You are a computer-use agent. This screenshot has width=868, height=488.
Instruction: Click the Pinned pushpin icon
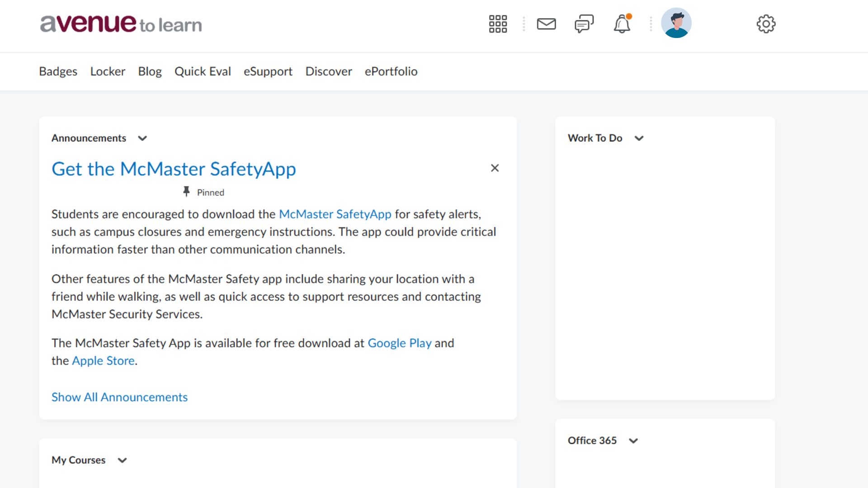click(x=186, y=192)
